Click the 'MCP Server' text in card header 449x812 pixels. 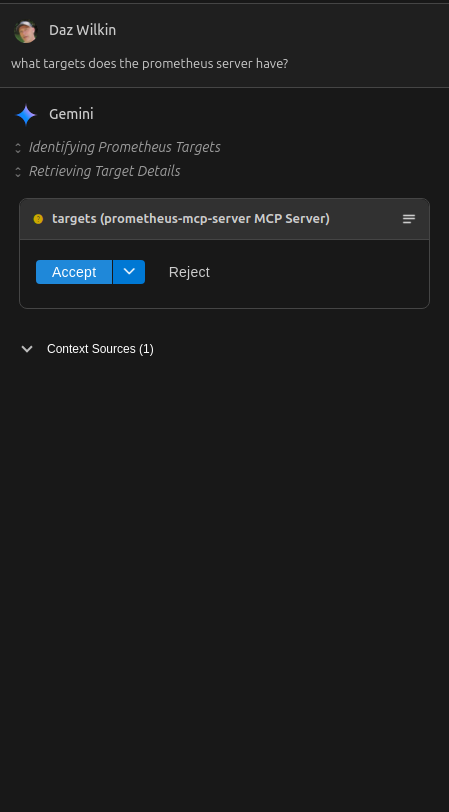[292, 219]
